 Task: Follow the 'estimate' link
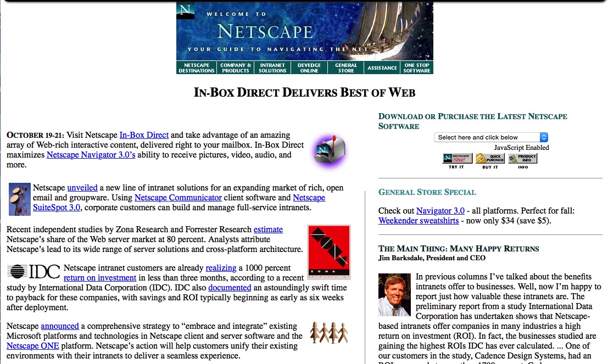(269, 229)
